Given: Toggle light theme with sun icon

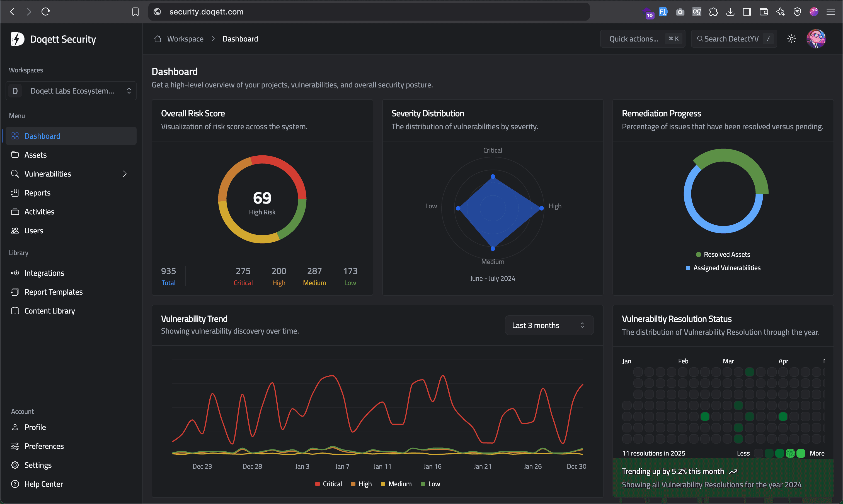Looking at the screenshot, I should point(791,39).
